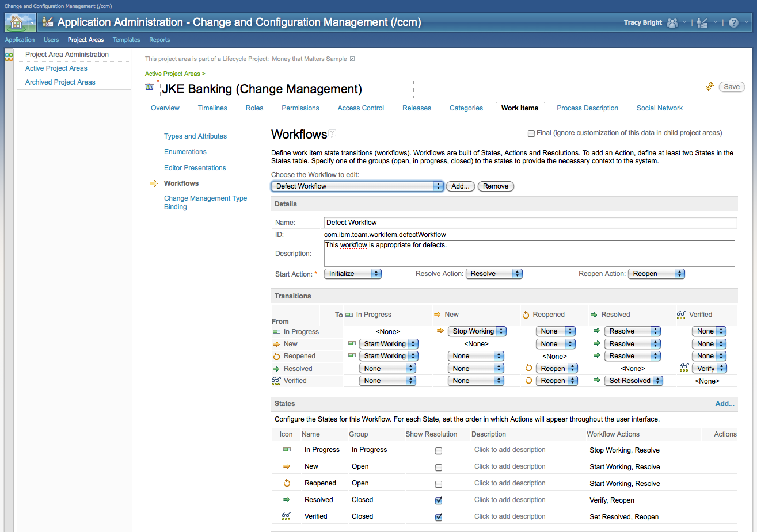This screenshot has width=757, height=532.
Task: Click the Add... link in States header
Action: [725, 404]
